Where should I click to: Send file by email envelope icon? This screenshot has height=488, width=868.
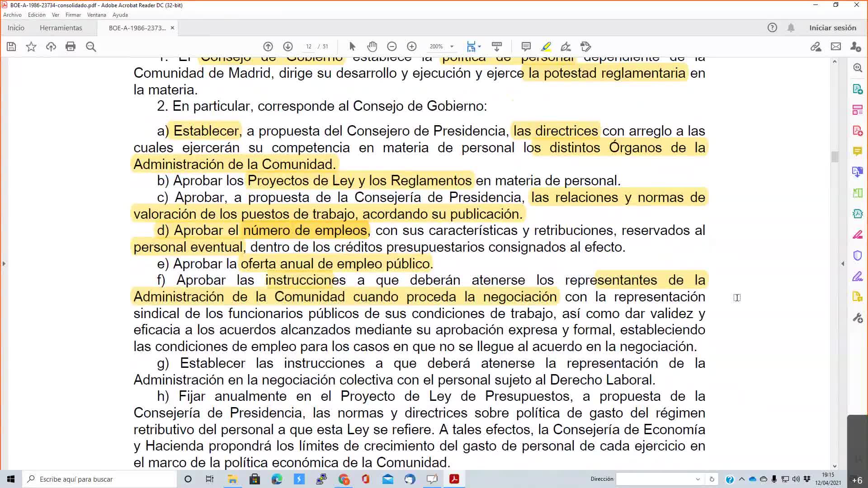tap(836, 47)
